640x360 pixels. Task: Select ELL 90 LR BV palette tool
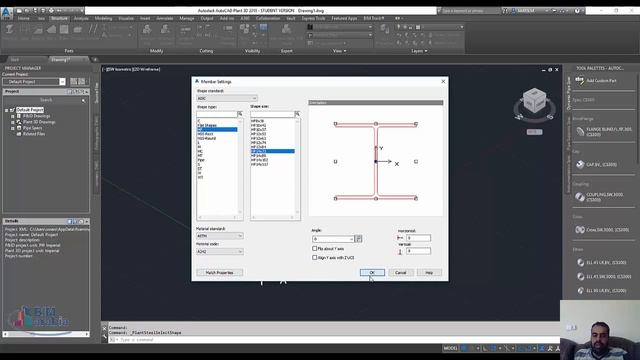pyautogui.click(x=601, y=291)
